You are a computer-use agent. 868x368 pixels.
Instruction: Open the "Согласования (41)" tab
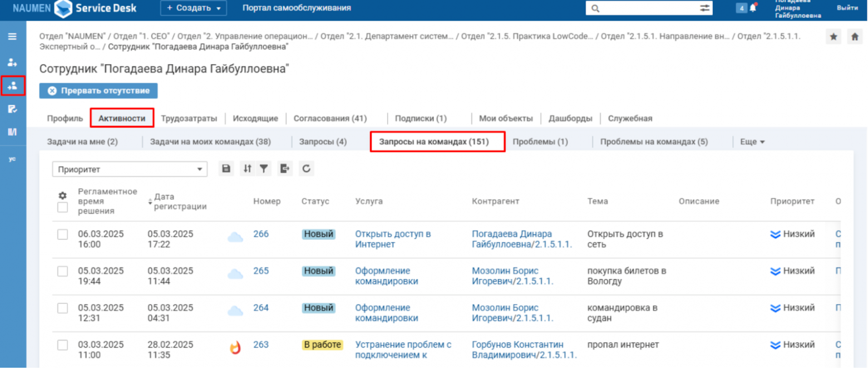[331, 119]
